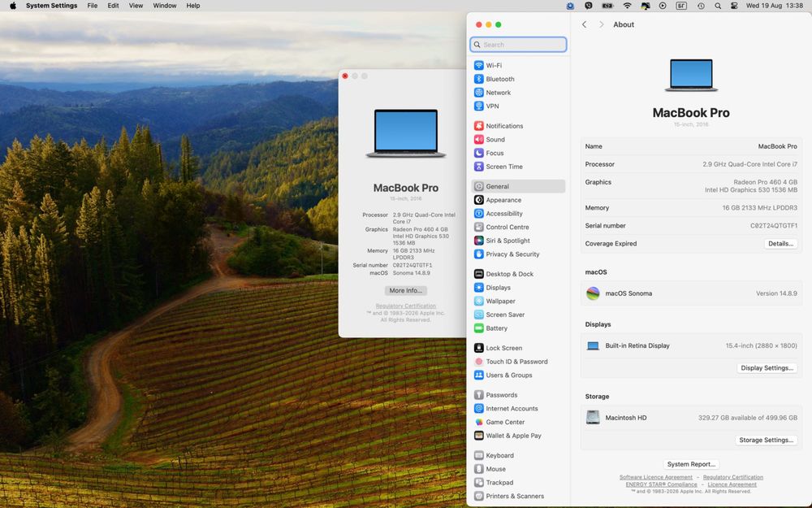Open Regulatory Certification link in Settings footer
The image size is (812, 508).
(x=732, y=477)
